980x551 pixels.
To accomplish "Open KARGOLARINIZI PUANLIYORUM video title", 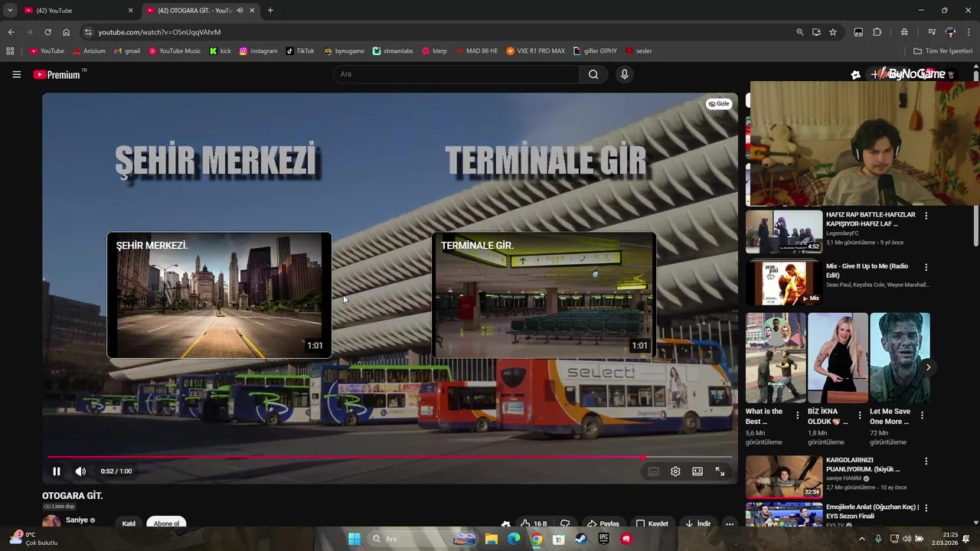I will tap(863, 465).
